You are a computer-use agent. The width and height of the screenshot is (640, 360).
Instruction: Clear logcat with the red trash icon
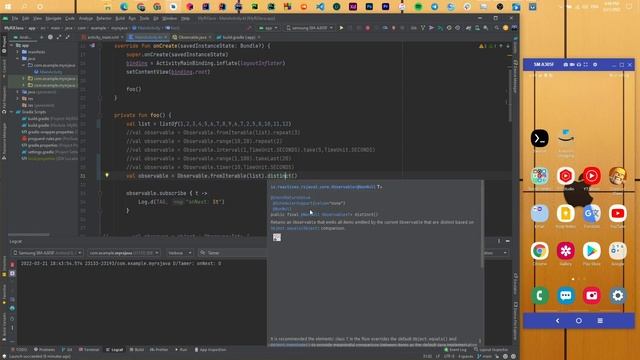(x=12, y=265)
